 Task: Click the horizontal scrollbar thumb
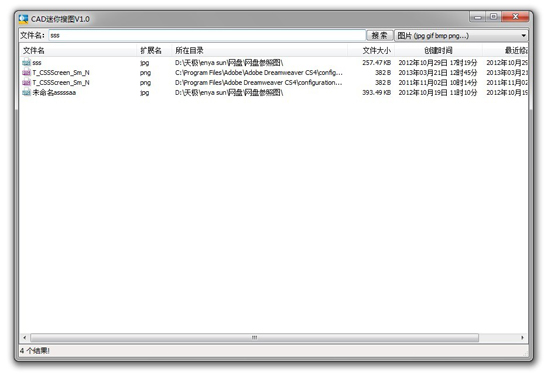click(254, 337)
